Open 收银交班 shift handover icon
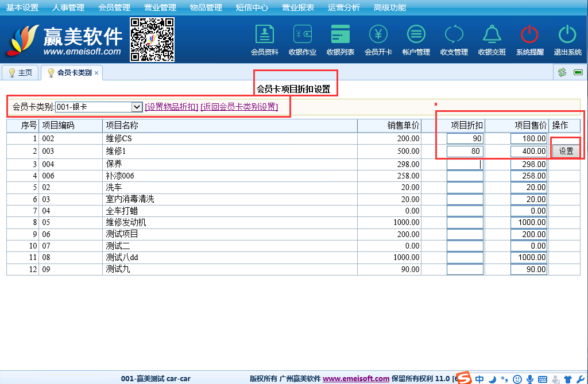Viewport: 588px width, 384px height. pos(492,36)
